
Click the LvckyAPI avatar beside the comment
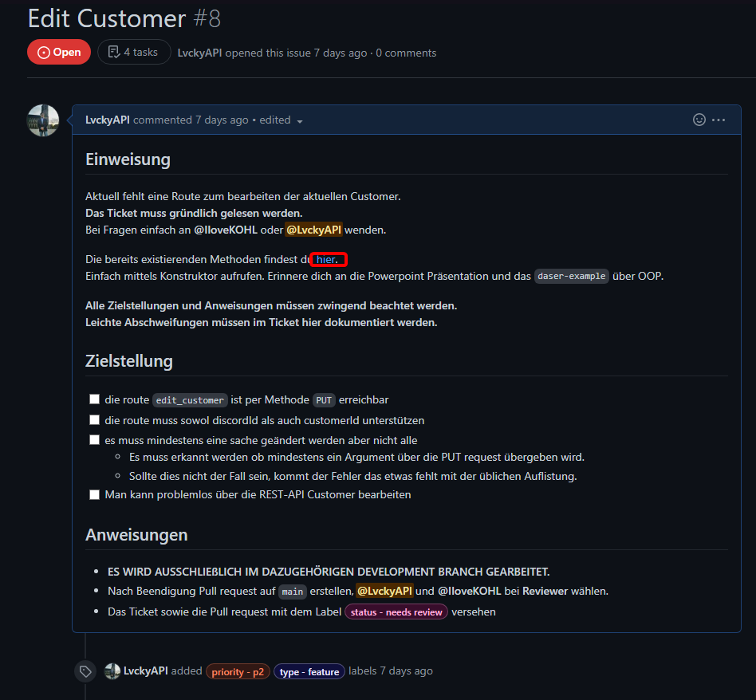coord(43,120)
